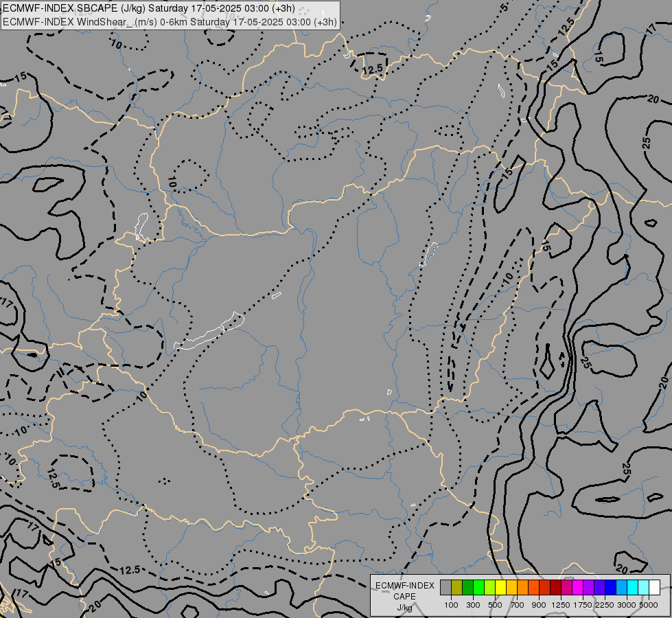Click the 700 legend value
The image size is (672, 618).
(518, 605)
